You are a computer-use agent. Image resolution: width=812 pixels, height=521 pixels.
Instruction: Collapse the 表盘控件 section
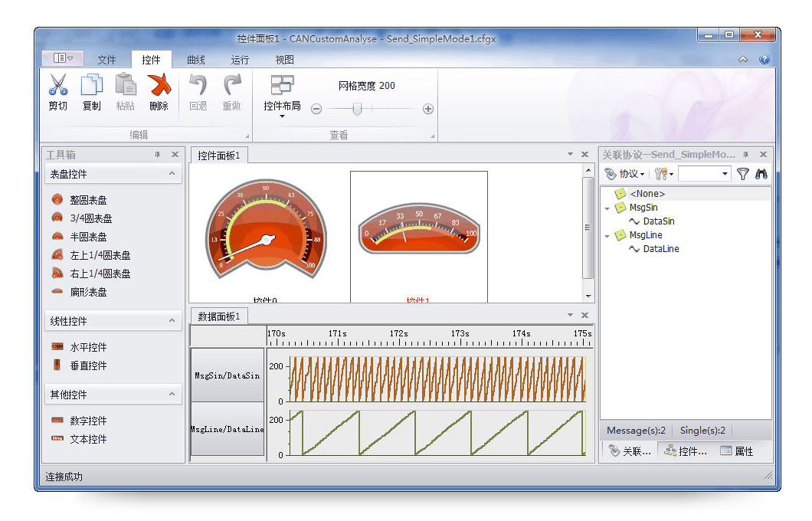coord(172,175)
